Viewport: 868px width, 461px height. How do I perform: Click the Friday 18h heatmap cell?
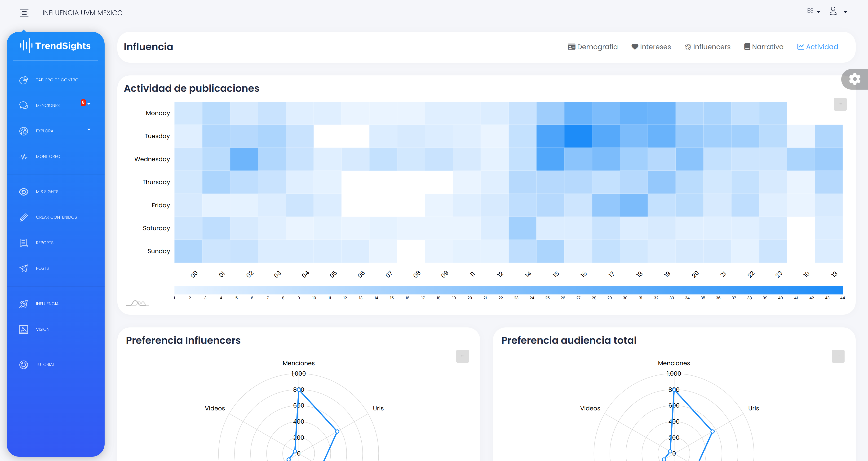coord(634,205)
